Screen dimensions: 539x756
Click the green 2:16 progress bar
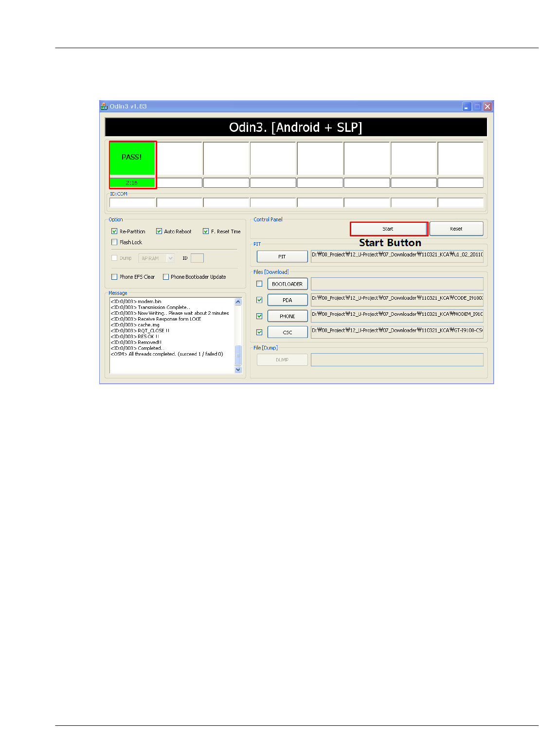tap(132, 182)
